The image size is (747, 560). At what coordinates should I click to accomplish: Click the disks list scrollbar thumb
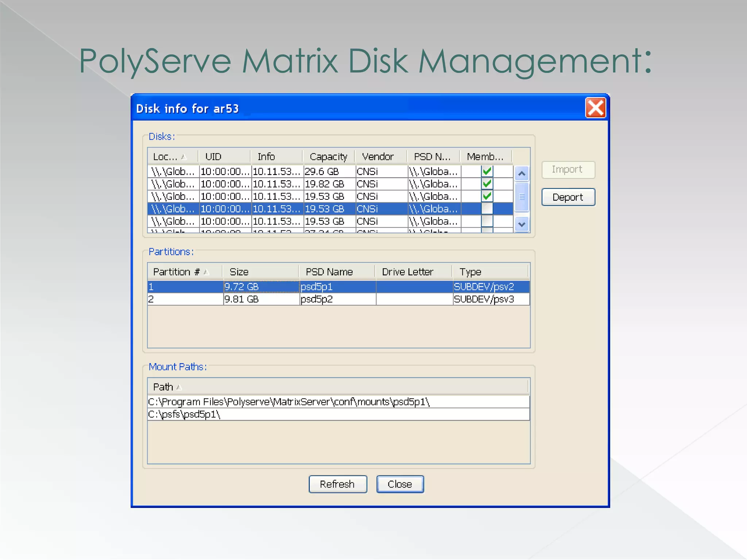point(522,197)
